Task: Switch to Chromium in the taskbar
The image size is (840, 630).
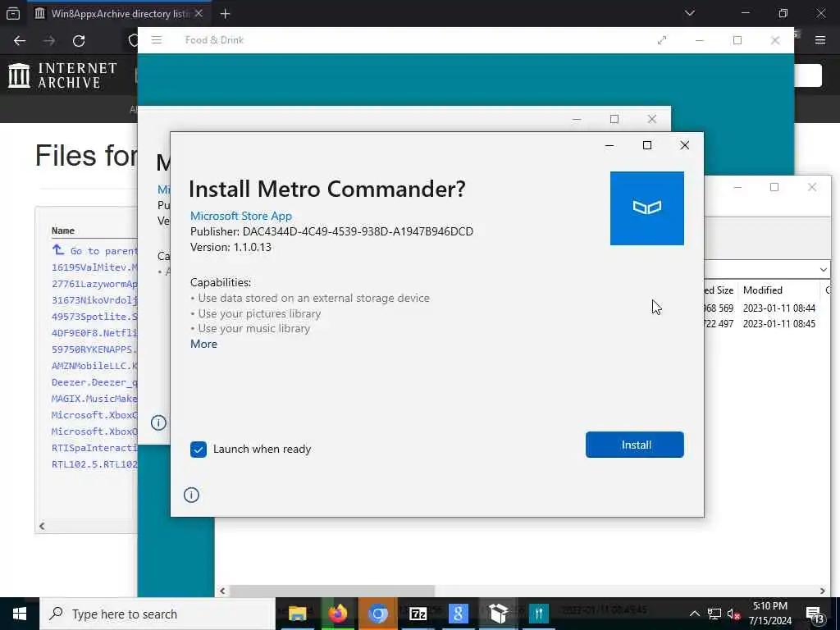Action: (x=378, y=614)
